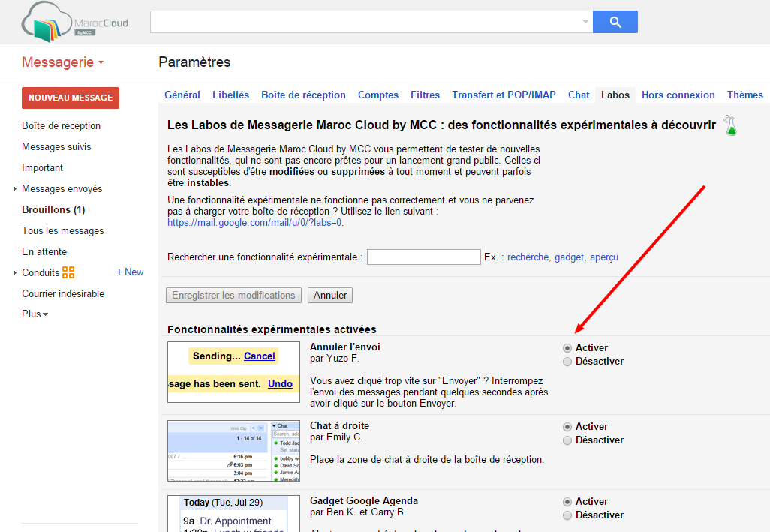Switch to the Chat tab

pos(579,95)
